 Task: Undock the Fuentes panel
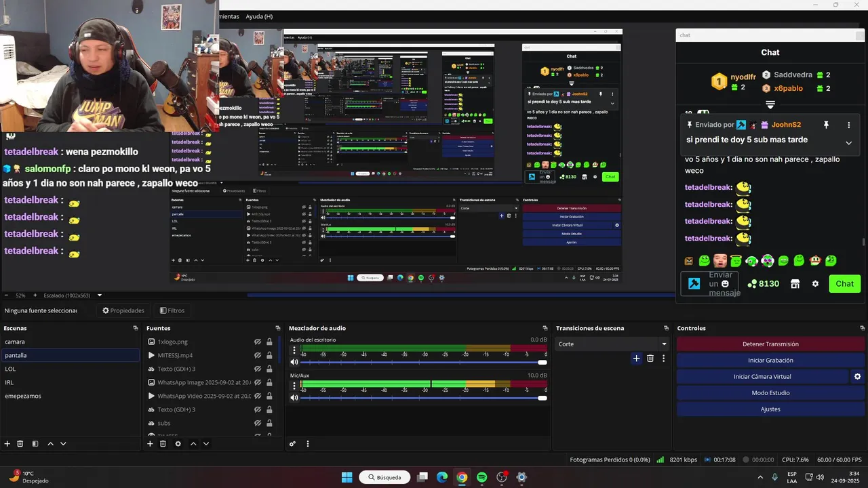(278, 328)
